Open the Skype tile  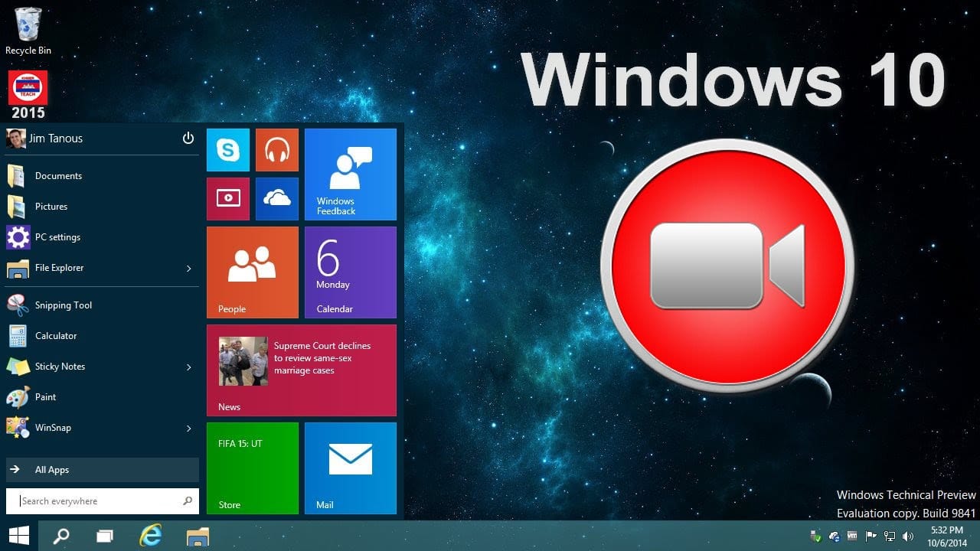coord(228,150)
